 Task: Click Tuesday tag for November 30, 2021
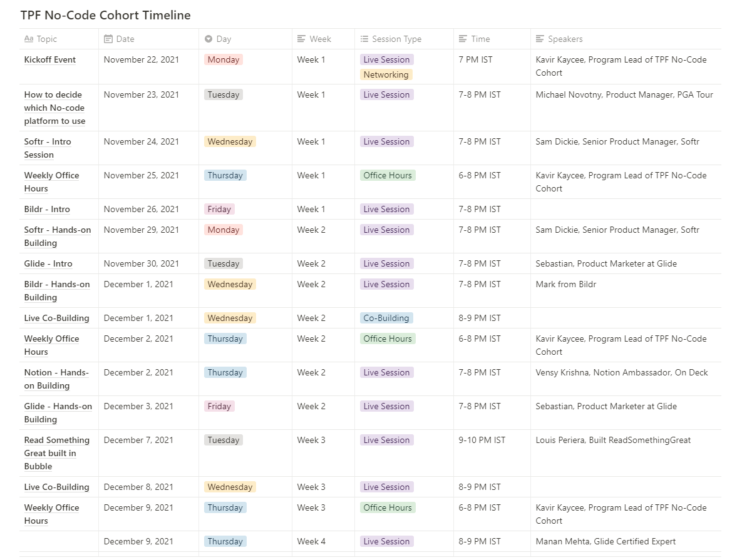pyautogui.click(x=224, y=263)
